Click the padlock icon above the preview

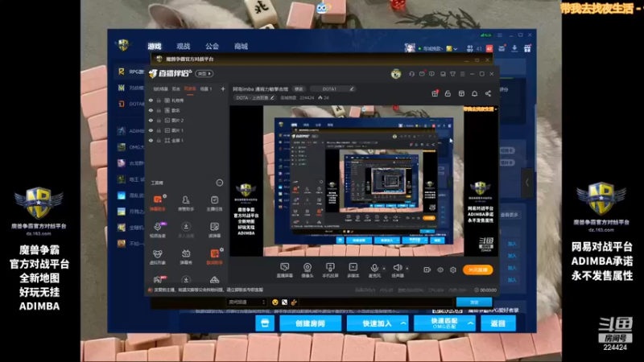(x=448, y=93)
